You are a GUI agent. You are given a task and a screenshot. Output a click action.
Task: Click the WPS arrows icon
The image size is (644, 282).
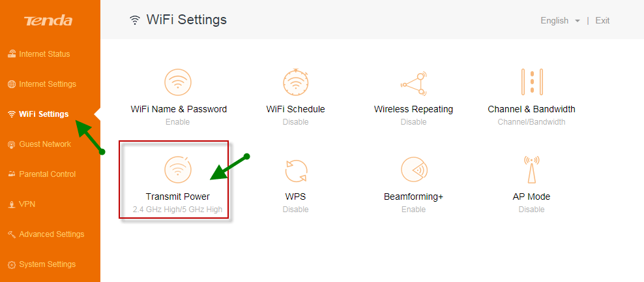point(296,170)
